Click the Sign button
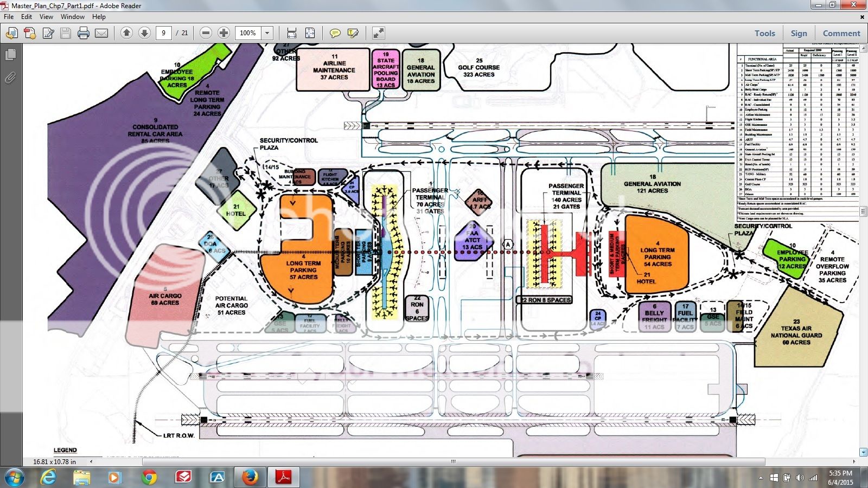 (799, 33)
